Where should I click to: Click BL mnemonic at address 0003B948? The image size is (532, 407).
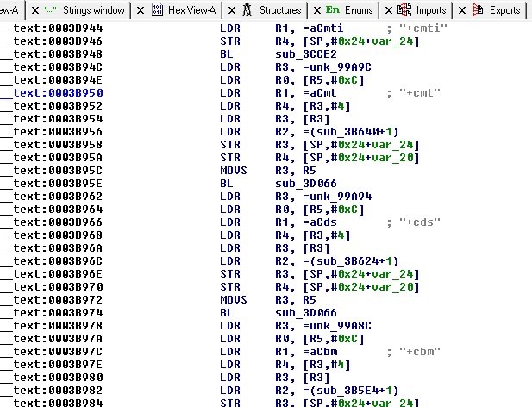point(226,54)
